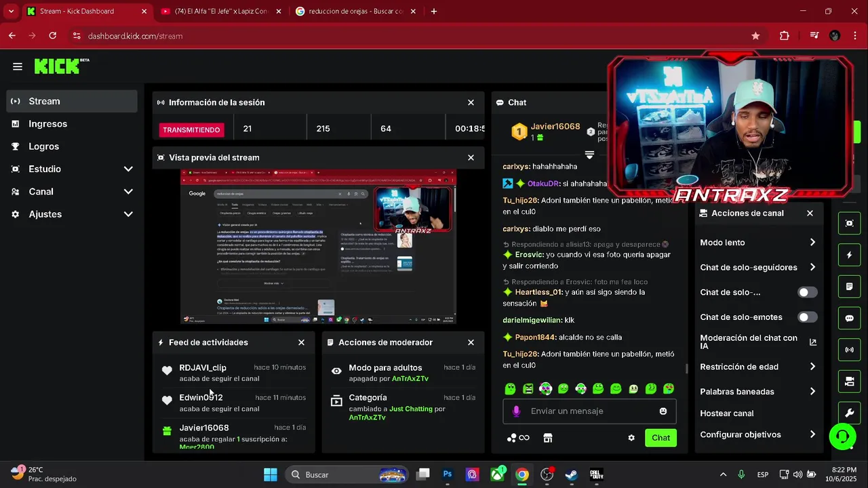Select Ingresos in the left sidebar

72,124
